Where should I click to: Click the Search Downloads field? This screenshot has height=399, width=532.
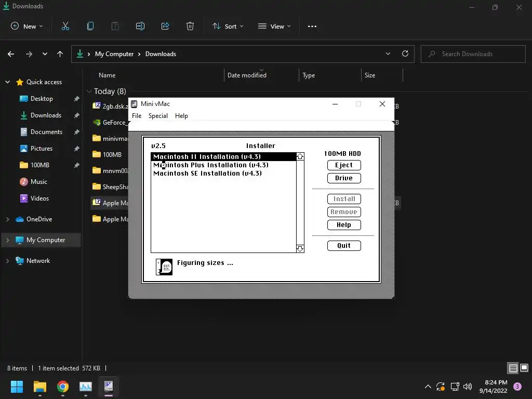pyautogui.click(x=473, y=54)
